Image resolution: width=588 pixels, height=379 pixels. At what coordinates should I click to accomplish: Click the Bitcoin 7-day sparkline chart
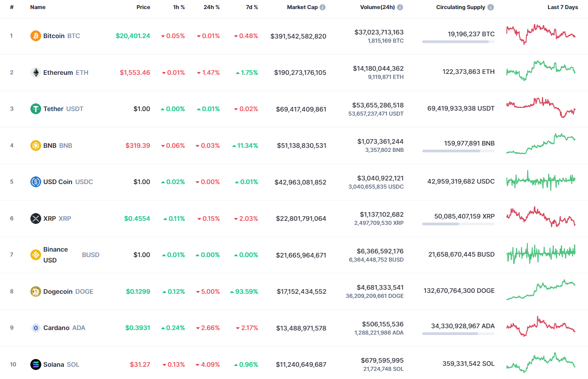point(540,35)
